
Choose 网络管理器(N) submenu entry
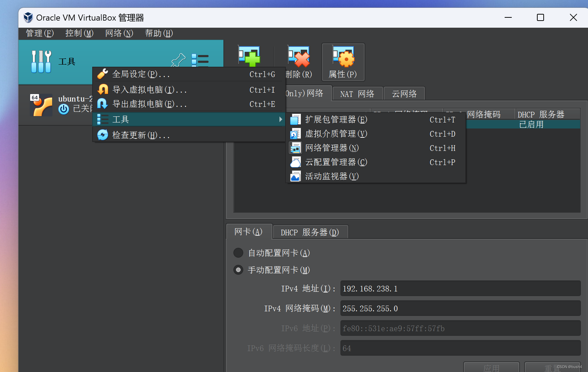[x=376, y=148]
